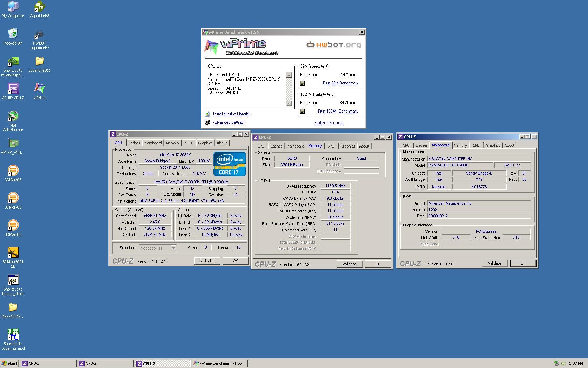The height and width of the screenshot is (368, 588).
Task: Click Intel Core i7 logo badge
Action: (230, 164)
